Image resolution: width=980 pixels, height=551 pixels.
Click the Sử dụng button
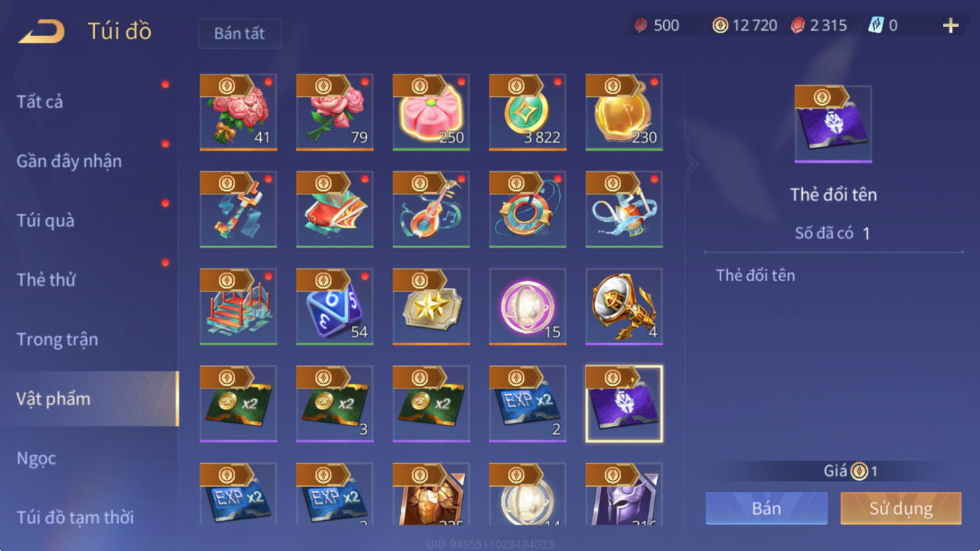901,508
